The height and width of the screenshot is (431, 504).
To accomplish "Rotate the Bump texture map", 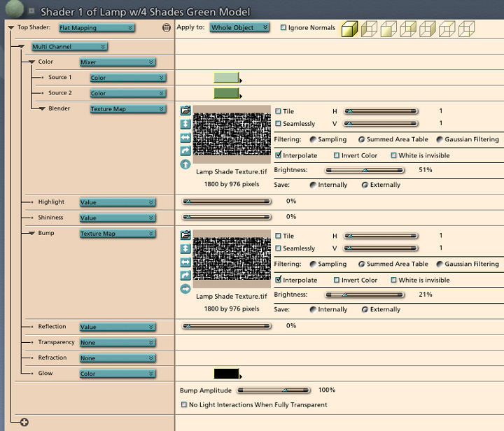I will click(x=185, y=275).
